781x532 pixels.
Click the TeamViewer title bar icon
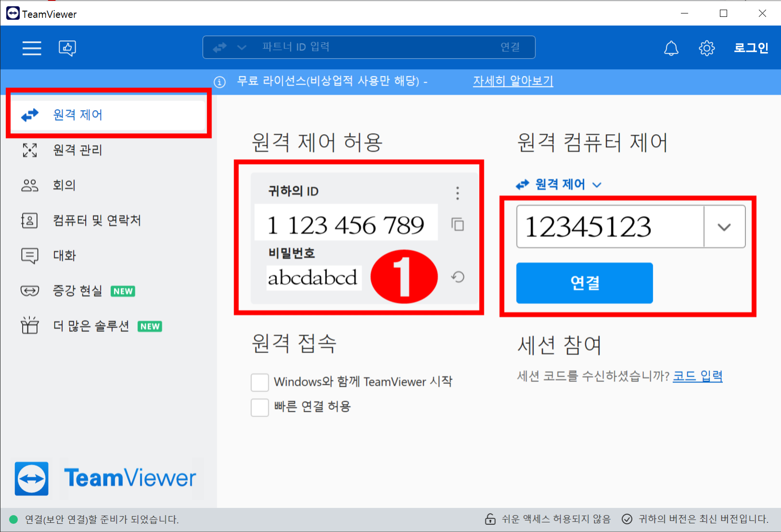[x=13, y=13]
